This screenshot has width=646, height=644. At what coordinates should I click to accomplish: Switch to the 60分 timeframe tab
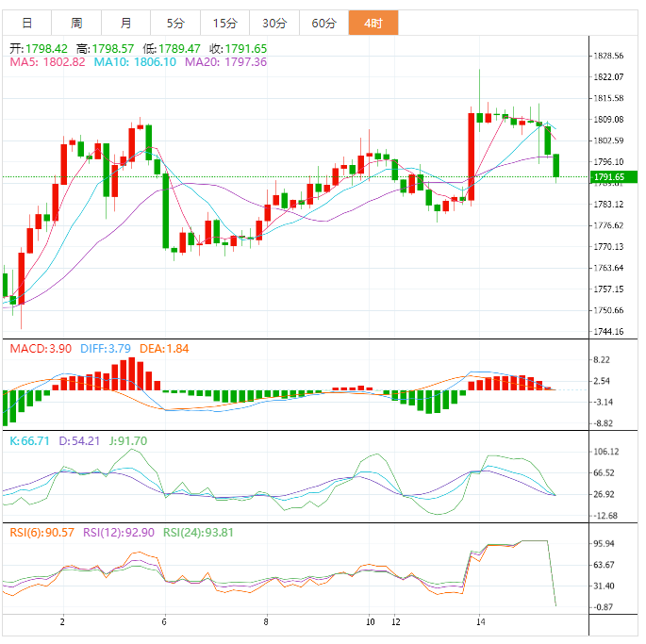point(323,23)
